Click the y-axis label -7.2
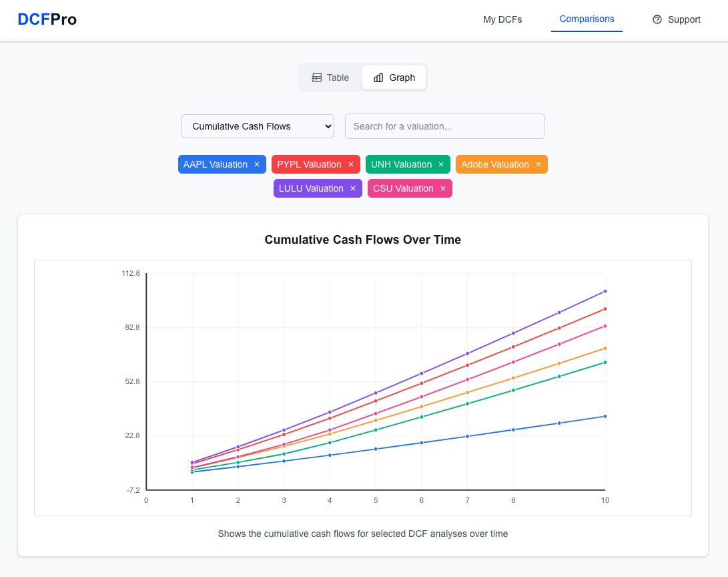This screenshot has width=728, height=577. (133, 490)
